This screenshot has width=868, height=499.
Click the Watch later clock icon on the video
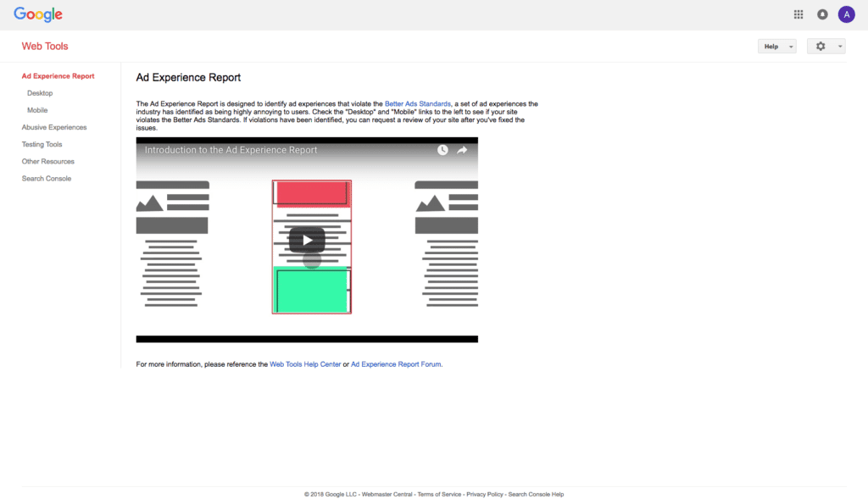pyautogui.click(x=442, y=150)
